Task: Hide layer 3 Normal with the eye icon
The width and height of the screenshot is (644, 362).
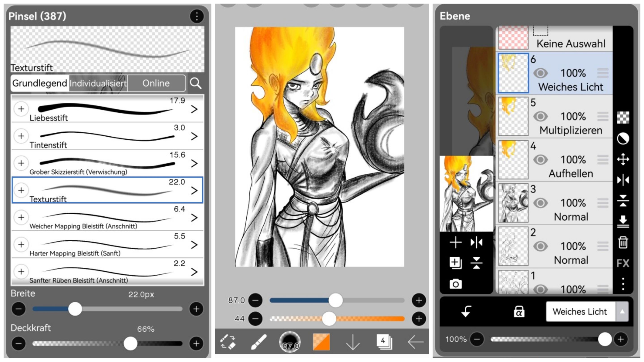Action: (540, 203)
